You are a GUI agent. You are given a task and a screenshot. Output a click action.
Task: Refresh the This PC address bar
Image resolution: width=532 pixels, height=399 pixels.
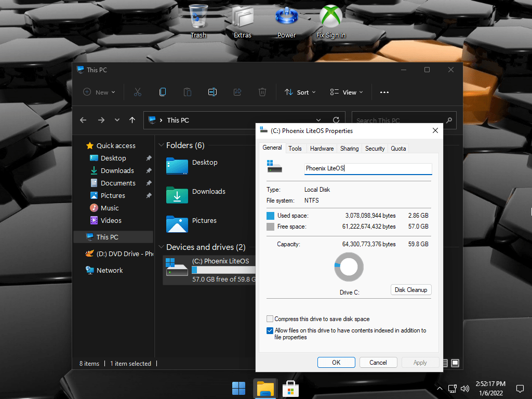336,120
